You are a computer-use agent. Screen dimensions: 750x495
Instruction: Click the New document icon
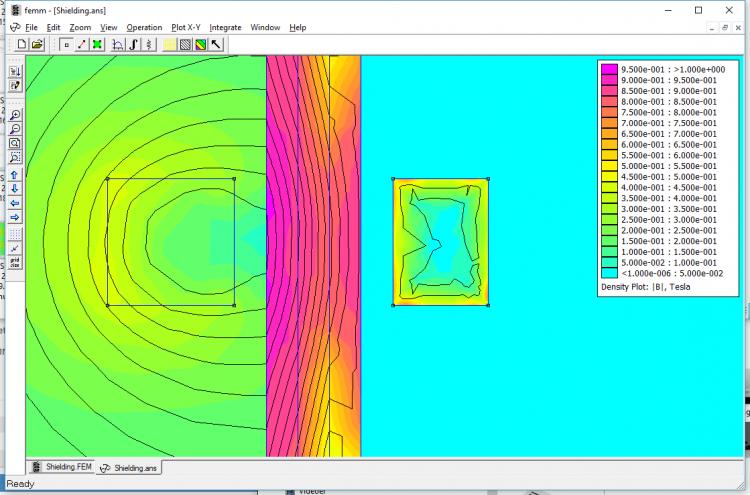[x=21, y=44]
